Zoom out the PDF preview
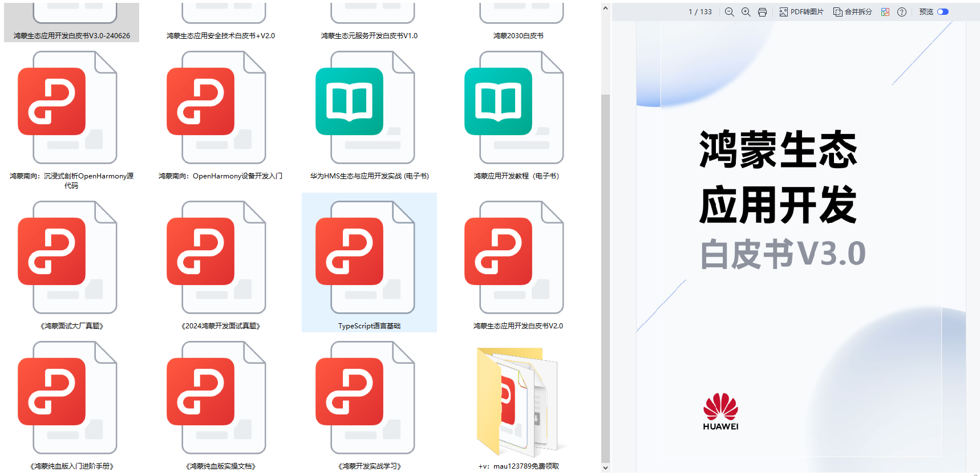The image size is (980, 476). [729, 12]
